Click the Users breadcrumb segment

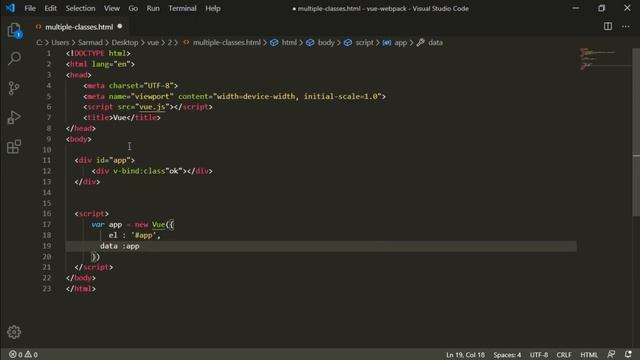point(60,42)
